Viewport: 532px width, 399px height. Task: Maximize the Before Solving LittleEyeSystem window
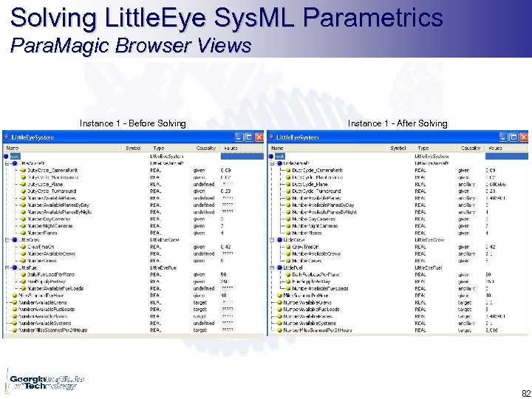[x=250, y=137]
